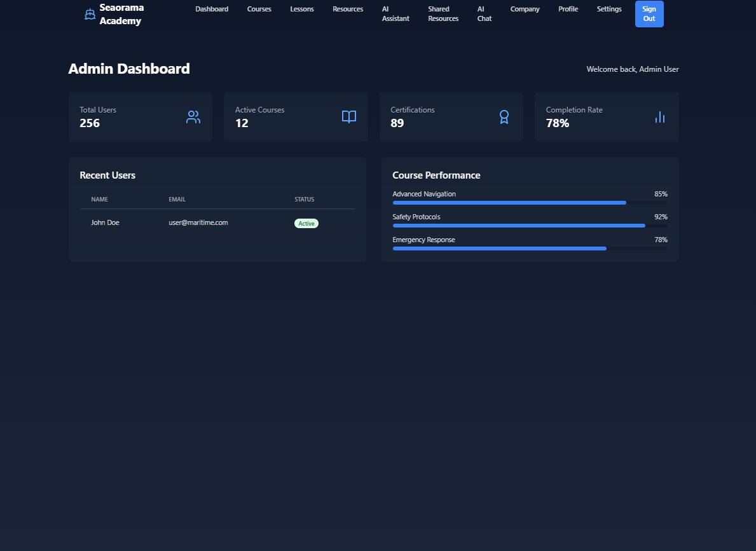The height and width of the screenshot is (551, 756).
Task: Navigate to the Resources page
Action: click(x=348, y=9)
